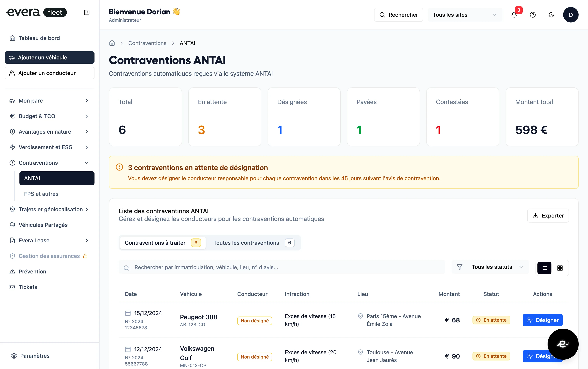This screenshot has width=588, height=369.
Task: Open Paramètres settings
Action: click(x=50, y=356)
